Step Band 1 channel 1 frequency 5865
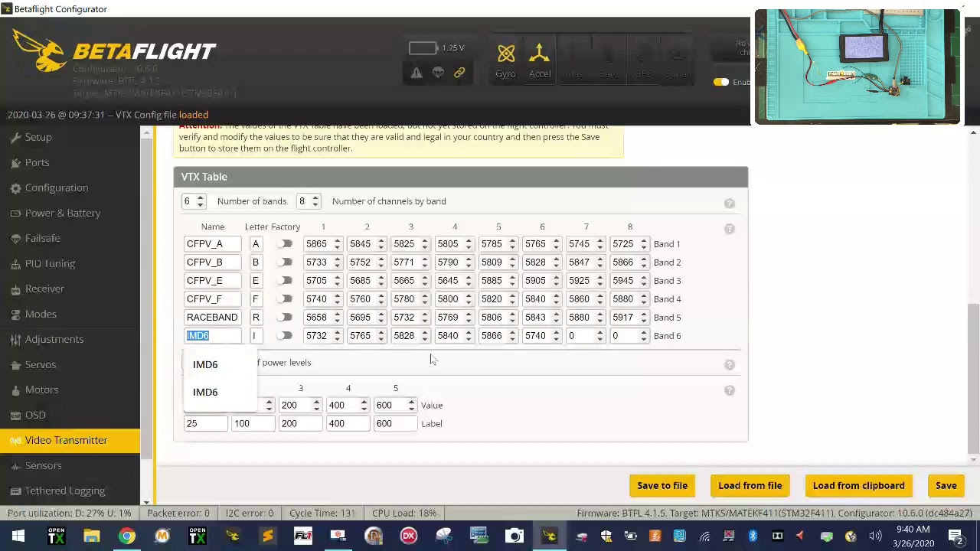This screenshot has width=980, height=551. click(x=337, y=244)
